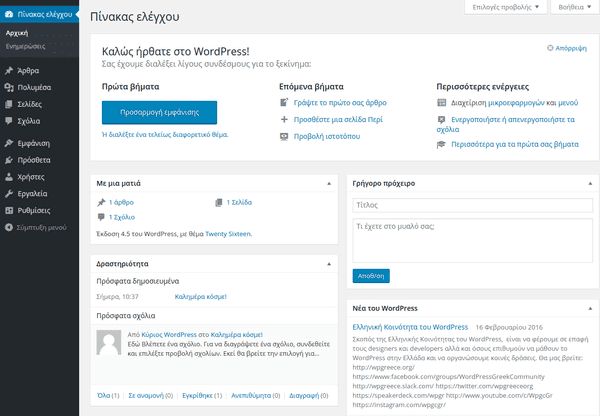Click the Τι έχετε στο μυαλό σας text area
This screenshot has width=600, height=416.
pyautogui.click(x=473, y=240)
